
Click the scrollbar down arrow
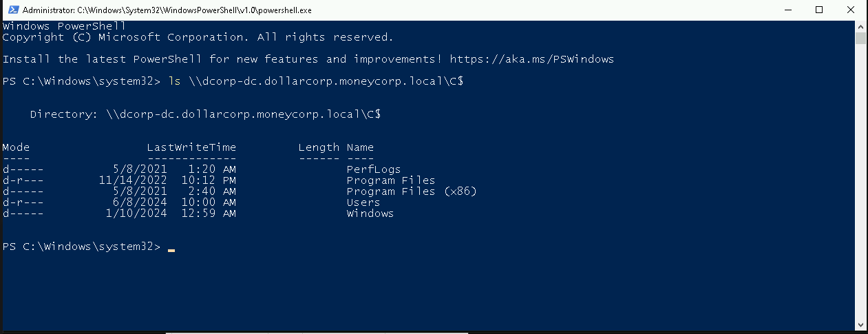pyautogui.click(x=861, y=324)
